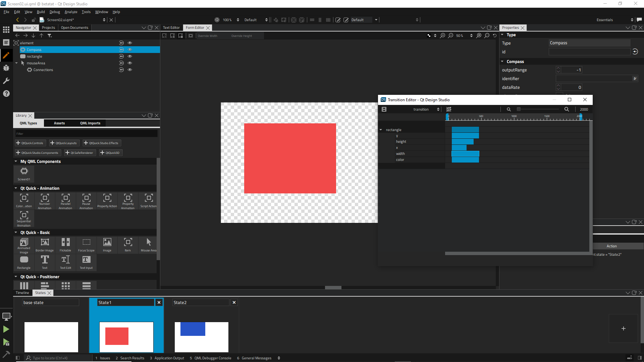Screen dimensions: 644x362
Task: Collapse the mouseArea tree node
Action: [16, 63]
